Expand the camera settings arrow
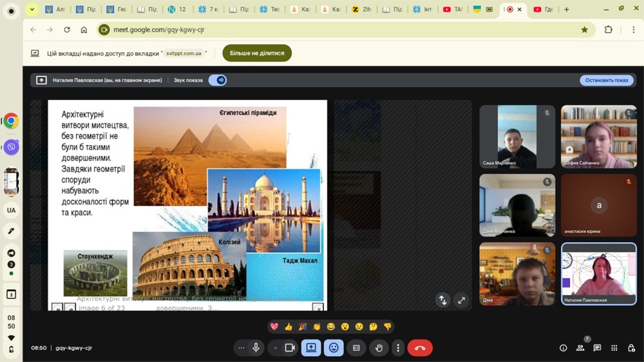 pos(276,348)
